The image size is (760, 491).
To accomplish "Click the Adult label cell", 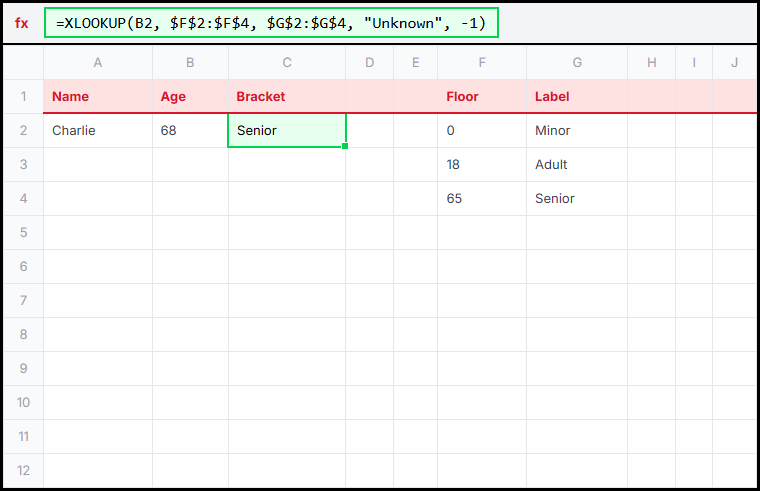I will pyautogui.click(x=577, y=165).
